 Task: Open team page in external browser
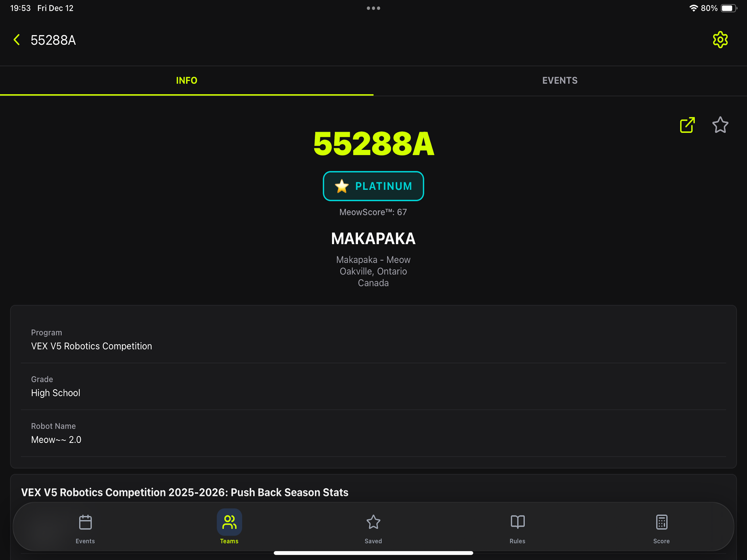687,125
